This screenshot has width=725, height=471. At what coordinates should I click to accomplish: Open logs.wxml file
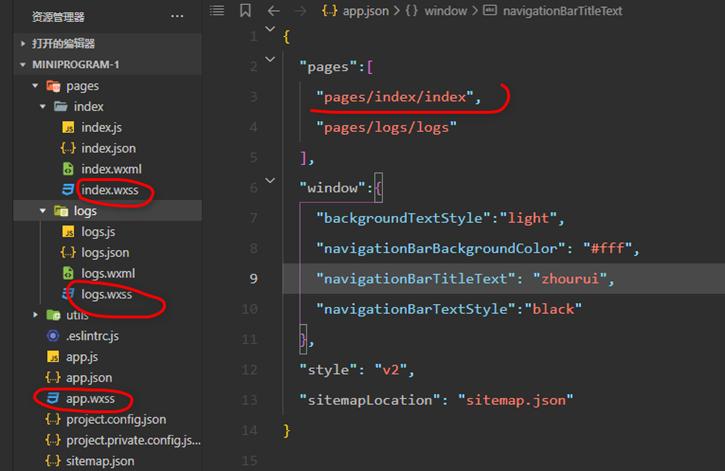(x=108, y=273)
